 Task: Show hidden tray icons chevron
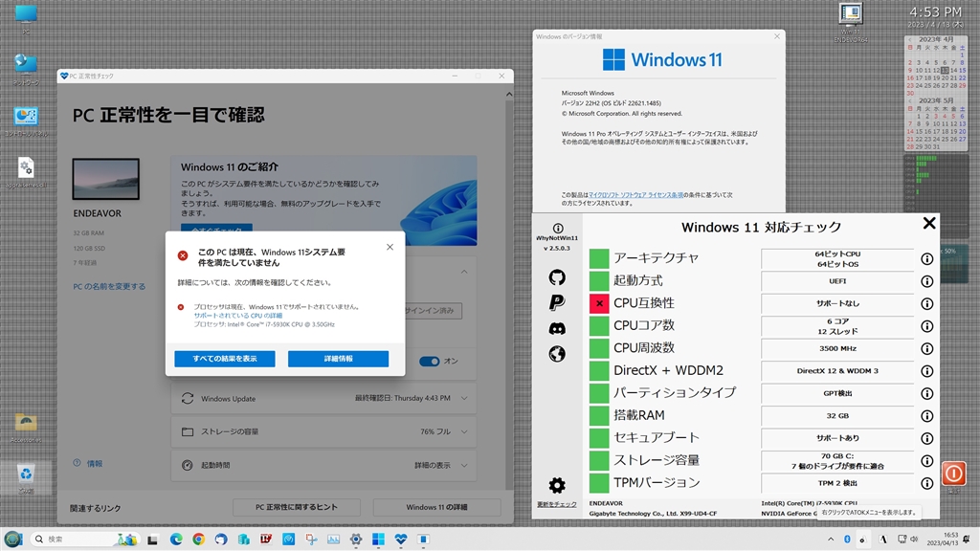831,540
